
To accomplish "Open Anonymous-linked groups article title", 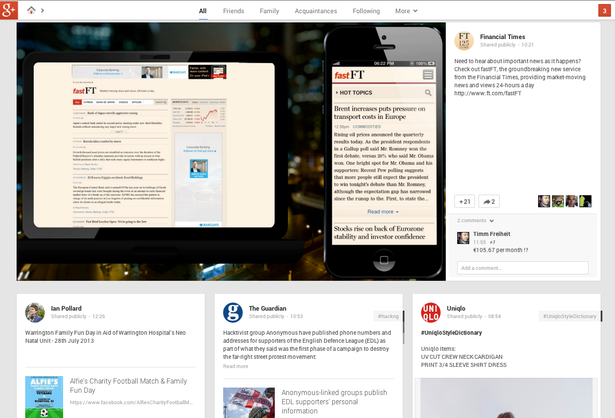I will (x=334, y=402).
